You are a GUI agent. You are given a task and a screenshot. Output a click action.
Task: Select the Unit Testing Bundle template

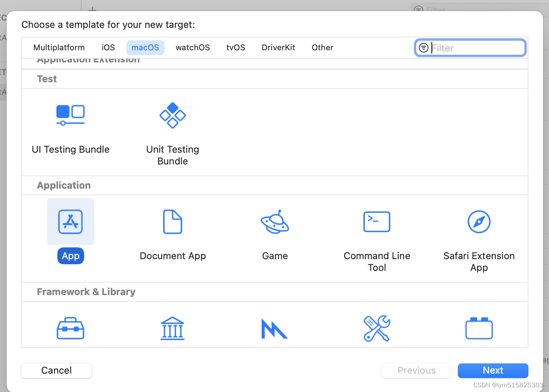tap(172, 115)
